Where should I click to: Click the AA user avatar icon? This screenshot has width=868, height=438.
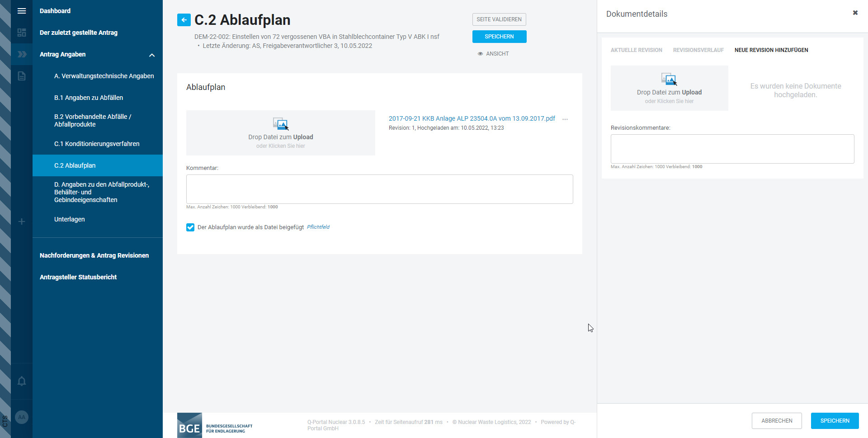click(x=21, y=417)
